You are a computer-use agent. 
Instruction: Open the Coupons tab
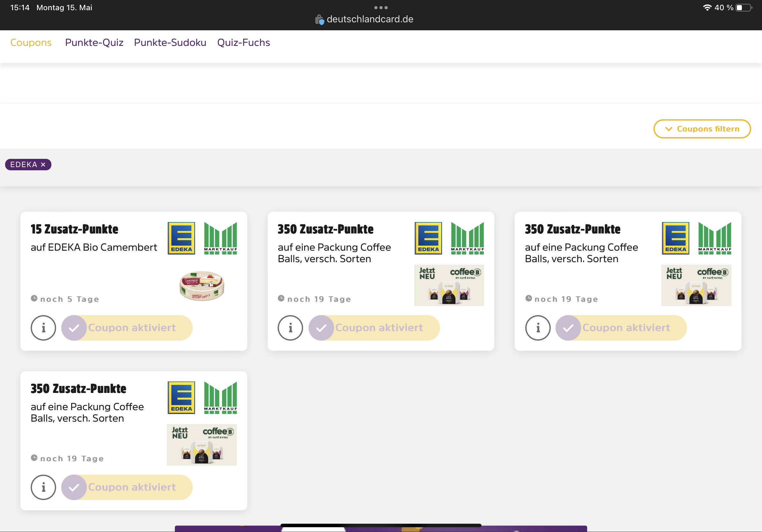pyautogui.click(x=31, y=42)
